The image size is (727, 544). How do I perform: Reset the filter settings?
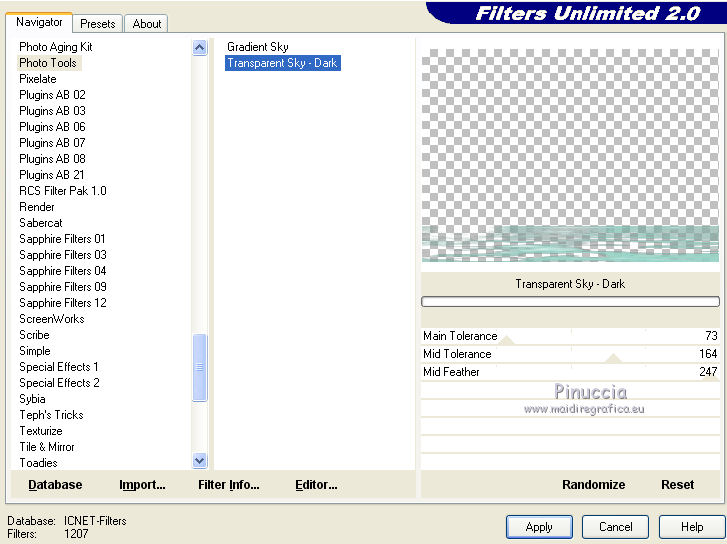pos(677,485)
